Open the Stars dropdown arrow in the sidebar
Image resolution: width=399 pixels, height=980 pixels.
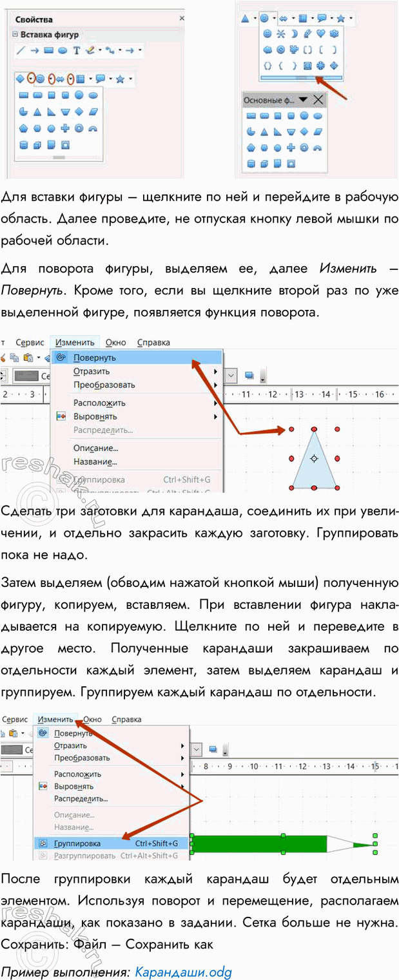(x=131, y=79)
